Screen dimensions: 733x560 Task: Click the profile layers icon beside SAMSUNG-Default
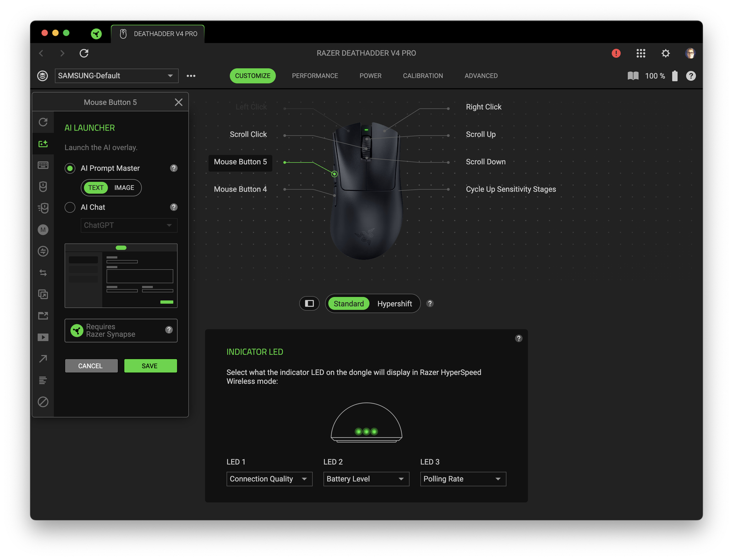43,76
